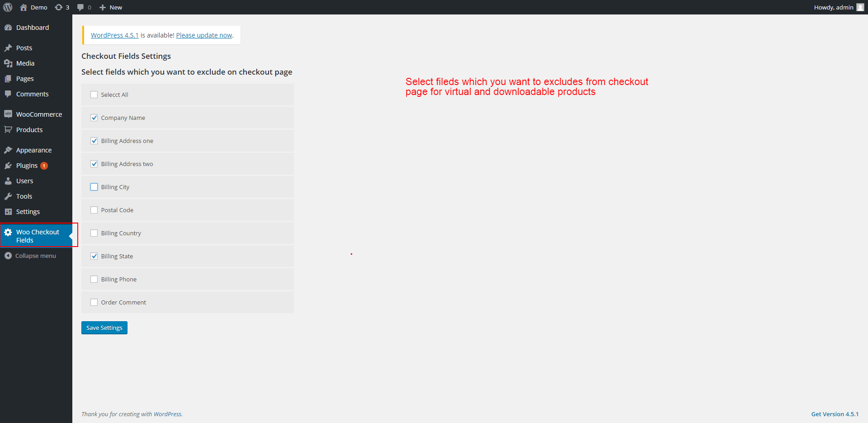Click the Collapse menu label

pyautogui.click(x=36, y=256)
